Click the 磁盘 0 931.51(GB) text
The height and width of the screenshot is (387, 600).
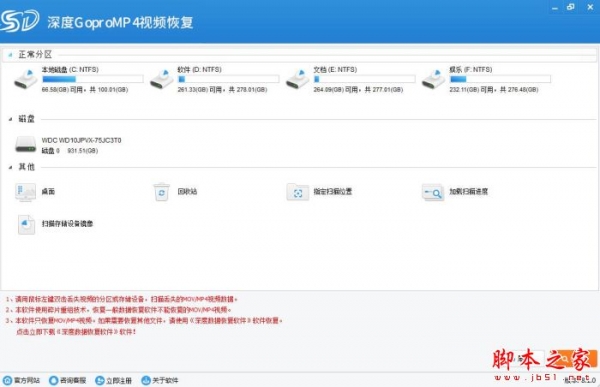[70, 151]
